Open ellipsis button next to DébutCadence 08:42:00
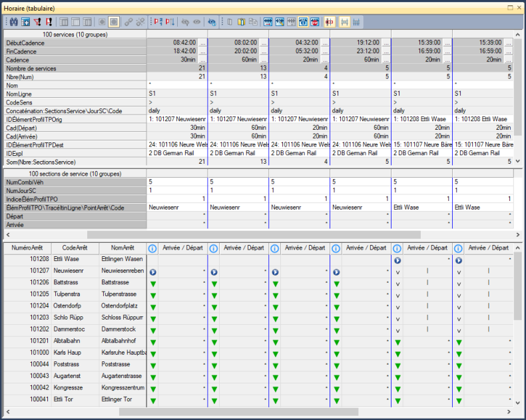Image resolution: width=526 pixels, height=420 pixels. pos(202,43)
